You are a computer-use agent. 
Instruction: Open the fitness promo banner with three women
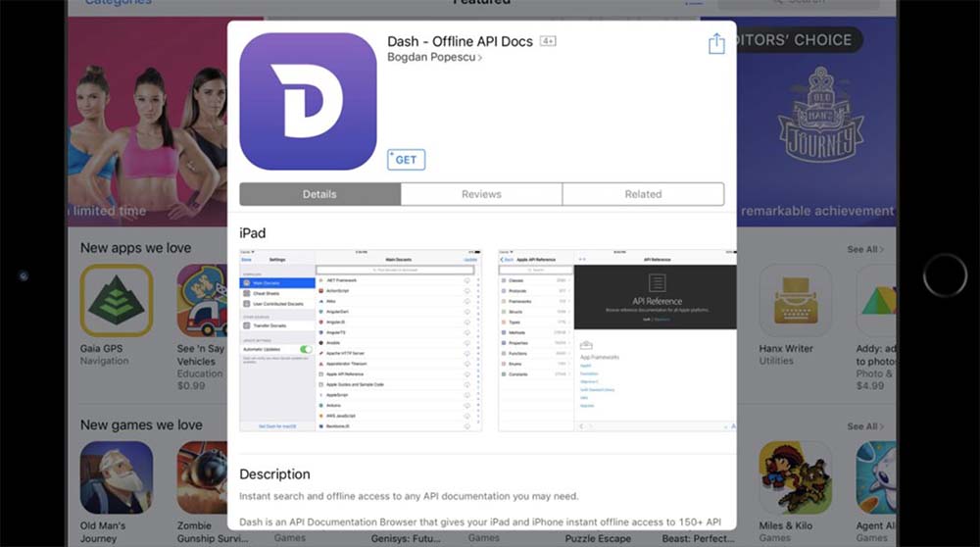pos(148,122)
